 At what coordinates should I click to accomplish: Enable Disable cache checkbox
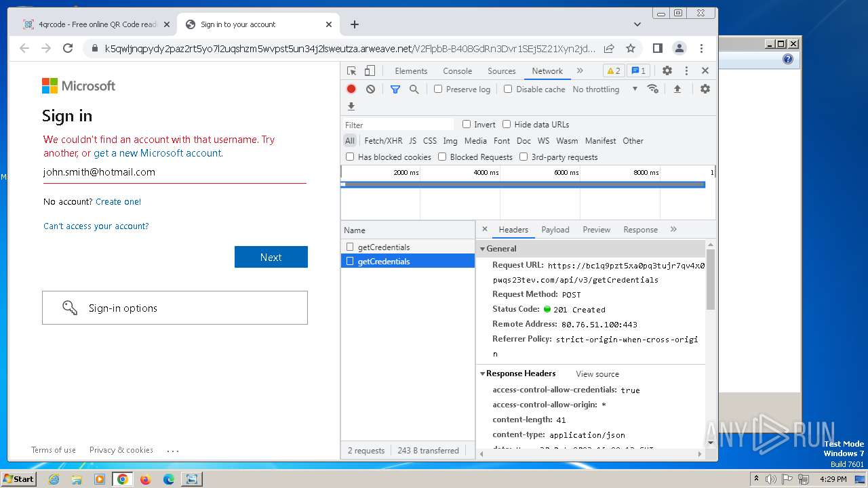(508, 89)
